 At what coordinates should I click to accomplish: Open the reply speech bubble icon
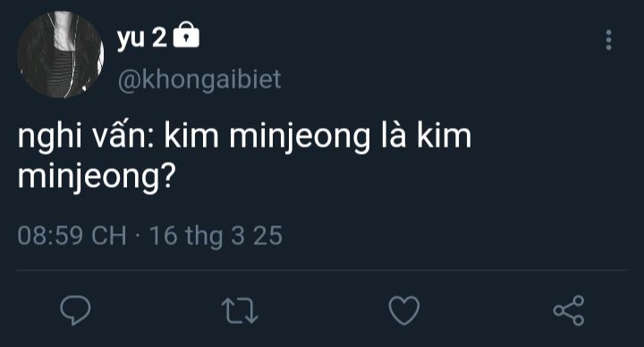(75, 310)
